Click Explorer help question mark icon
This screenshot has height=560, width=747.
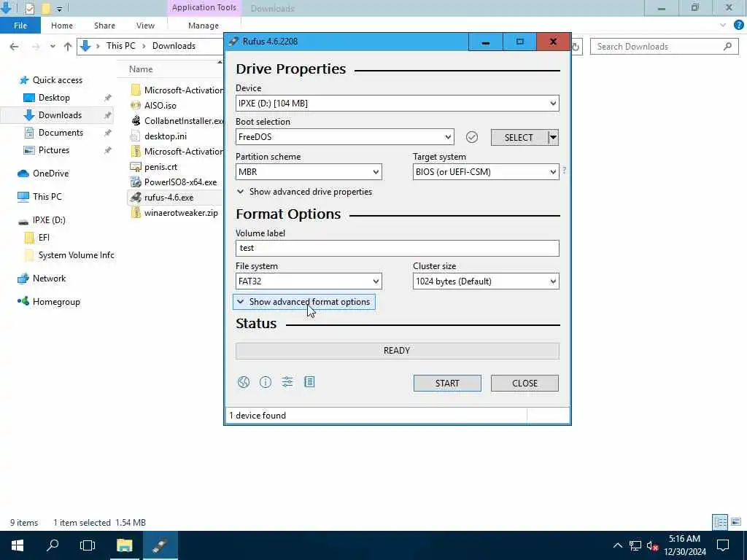click(738, 25)
